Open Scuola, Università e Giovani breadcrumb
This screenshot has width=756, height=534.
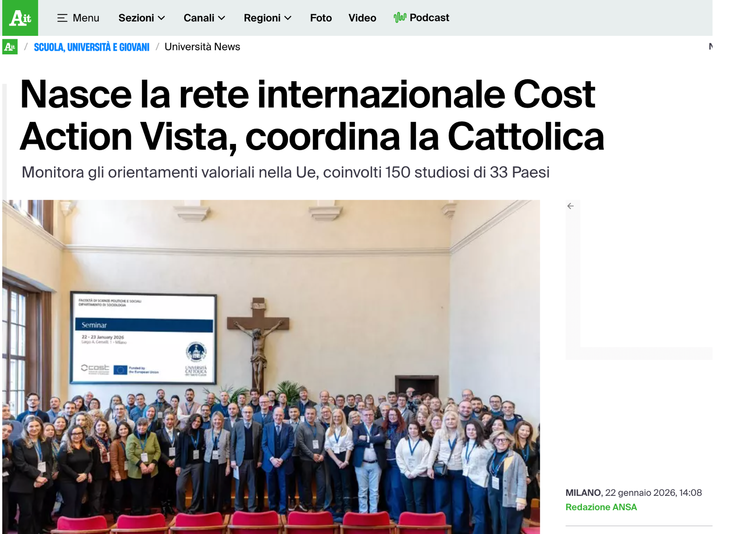click(91, 47)
